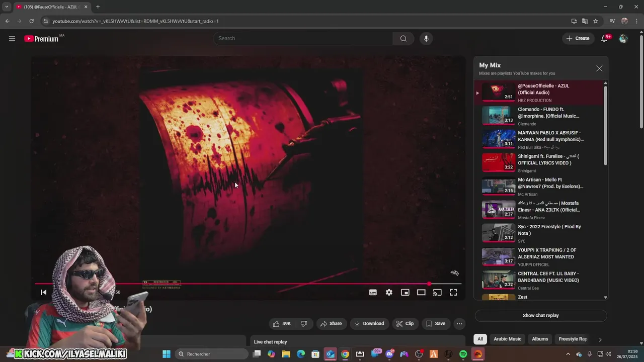
Task: Save video to a playlist
Action: point(436,324)
